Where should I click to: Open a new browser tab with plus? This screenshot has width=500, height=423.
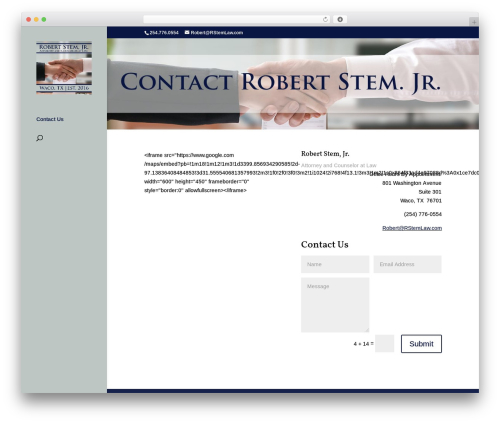[474, 22]
